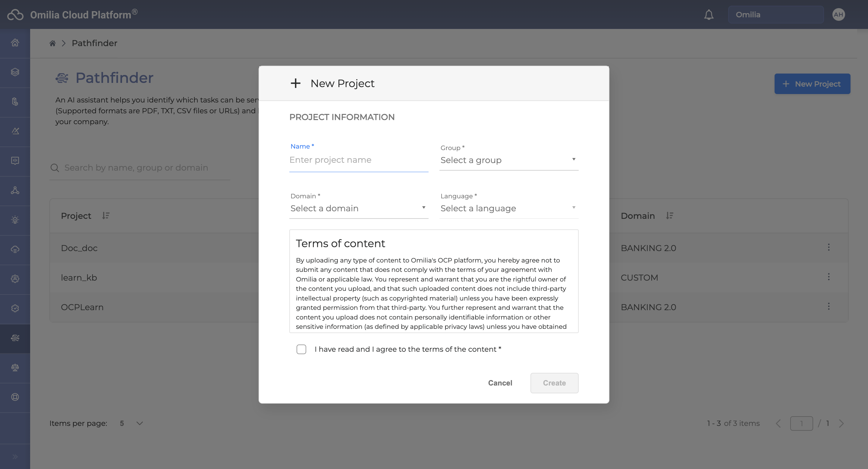Expand sidebar with double-chevron icon

[x=15, y=457]
